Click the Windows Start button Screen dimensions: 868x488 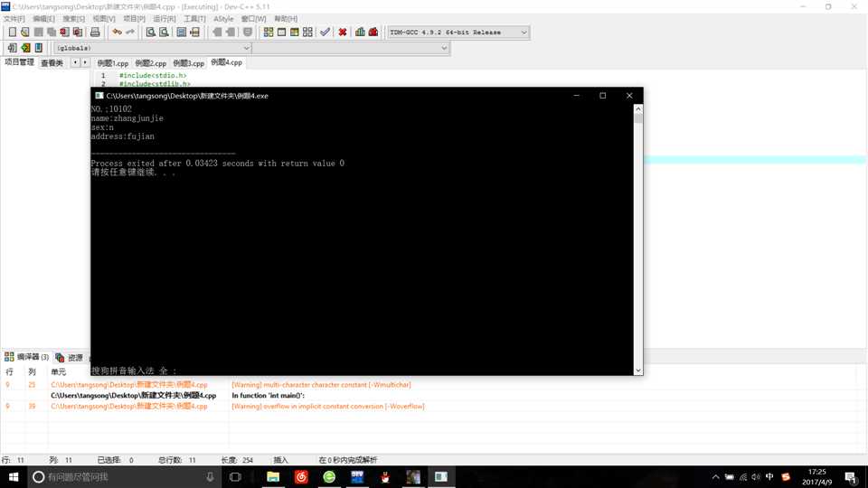[x=14, y=476]
